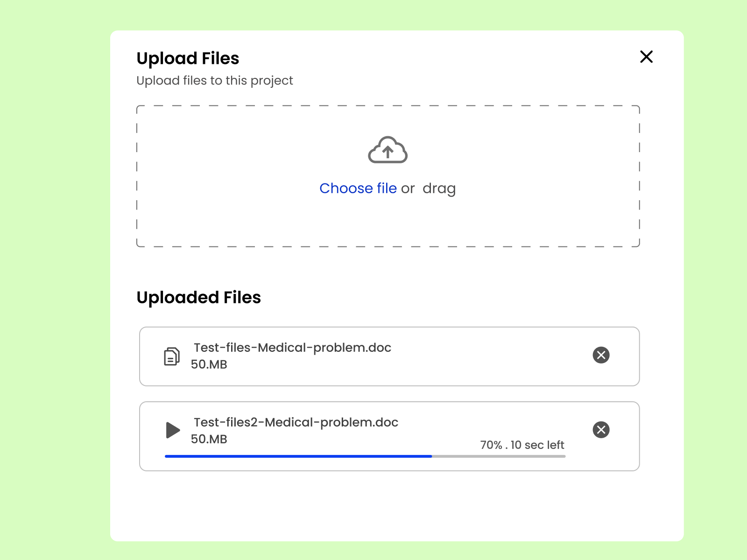Select the Uploaded Files section title

pos(198,297)
